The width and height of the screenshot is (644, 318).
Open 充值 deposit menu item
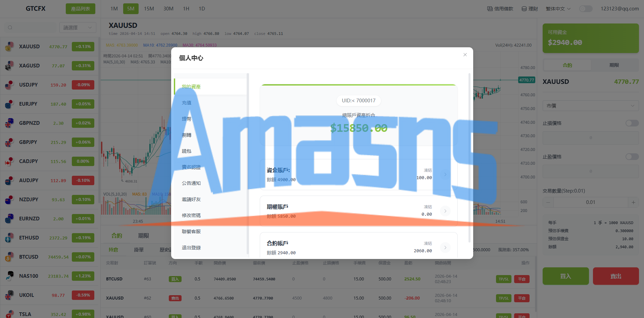click(211, 103)
